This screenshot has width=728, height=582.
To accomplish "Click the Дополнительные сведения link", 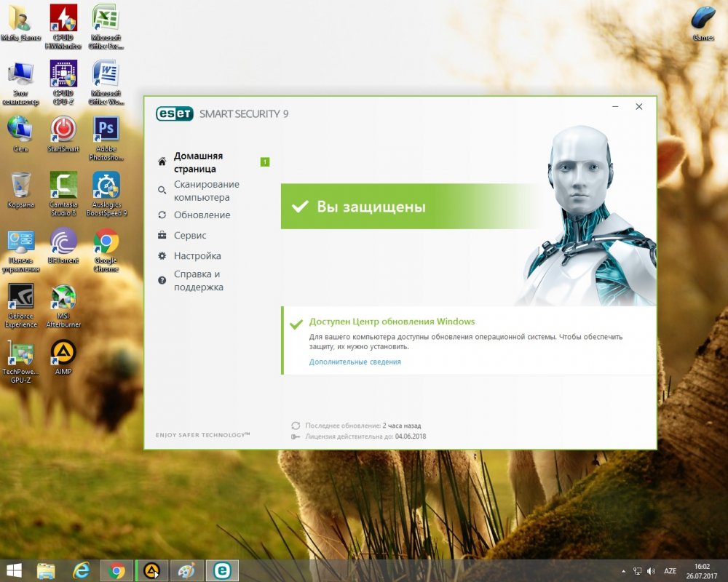I will click(x=355, y=362).
